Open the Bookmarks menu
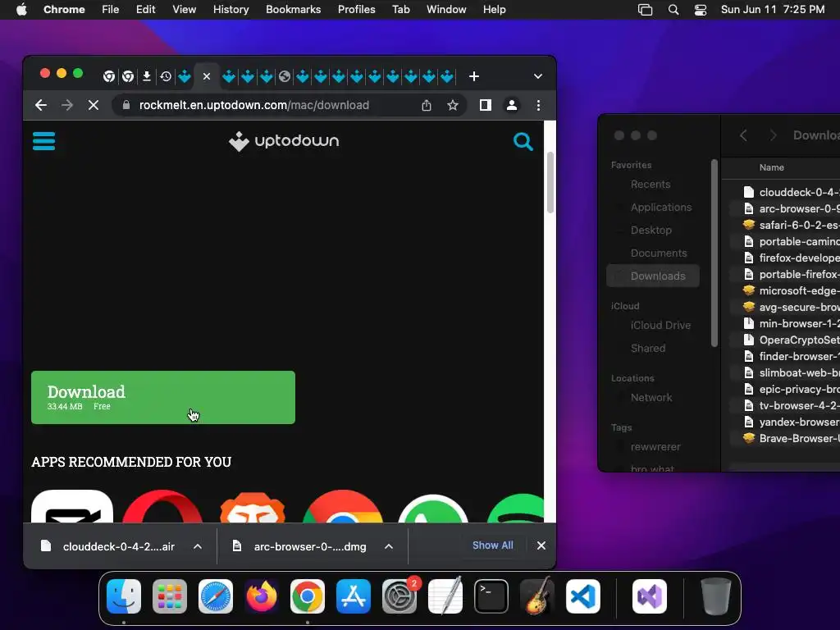The image size is (840, 630). [x=293, y=10]
